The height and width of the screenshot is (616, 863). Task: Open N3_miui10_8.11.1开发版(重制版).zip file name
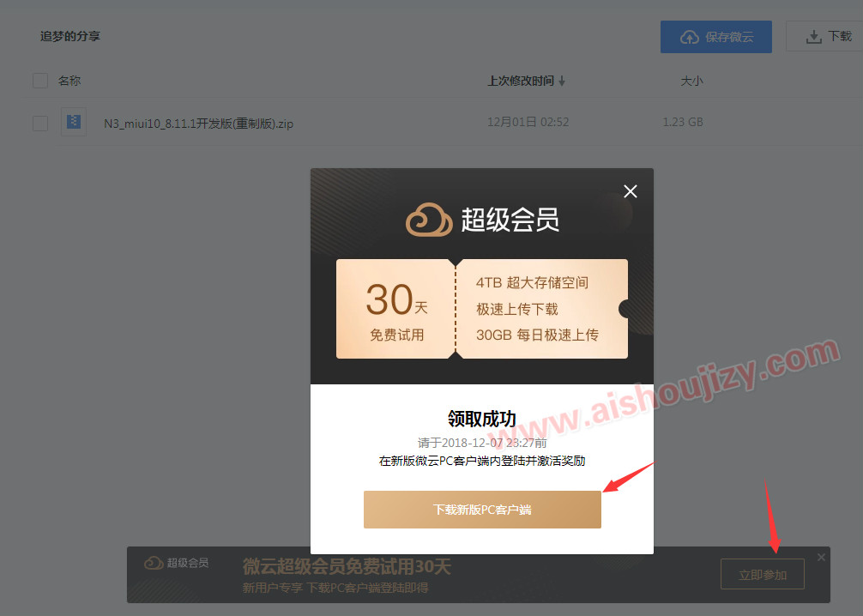[x=199, y=124]
